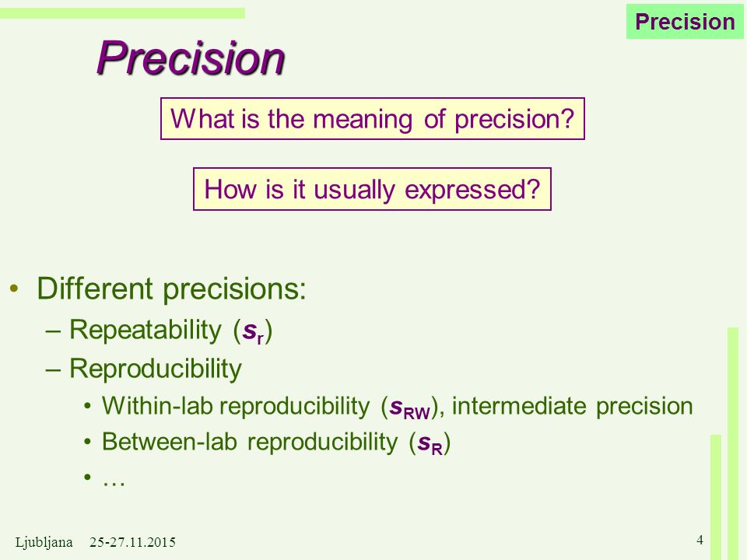Click the Repeatability list item
This screenshot has width=747, height=560.
(x=171, y=330)
